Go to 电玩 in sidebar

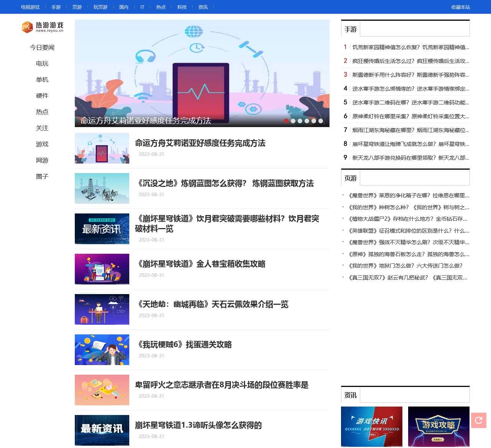[42, 64]
